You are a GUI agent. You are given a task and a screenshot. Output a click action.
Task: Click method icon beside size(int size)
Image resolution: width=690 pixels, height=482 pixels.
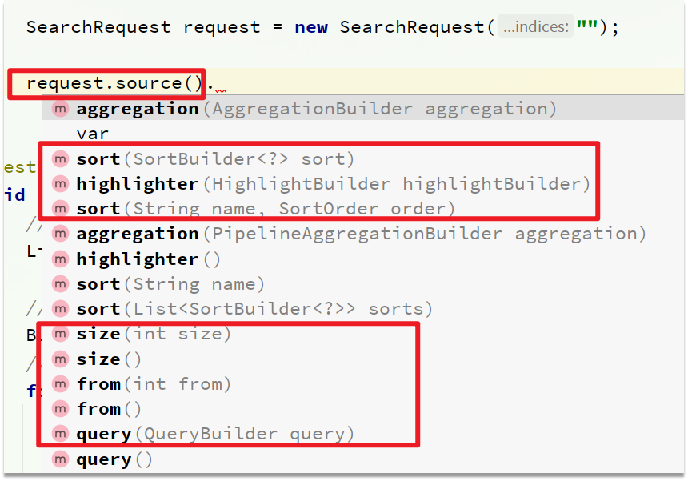coord(60,334)
